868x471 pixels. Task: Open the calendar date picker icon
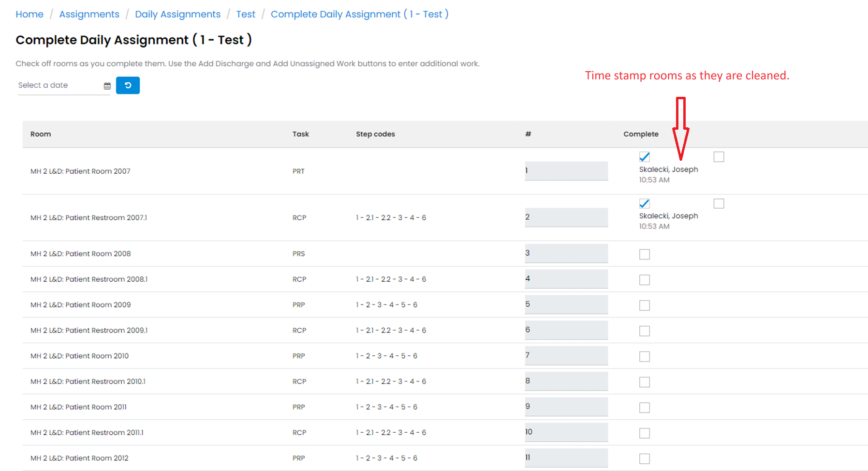pyautogui.click(x=107, y=86)
